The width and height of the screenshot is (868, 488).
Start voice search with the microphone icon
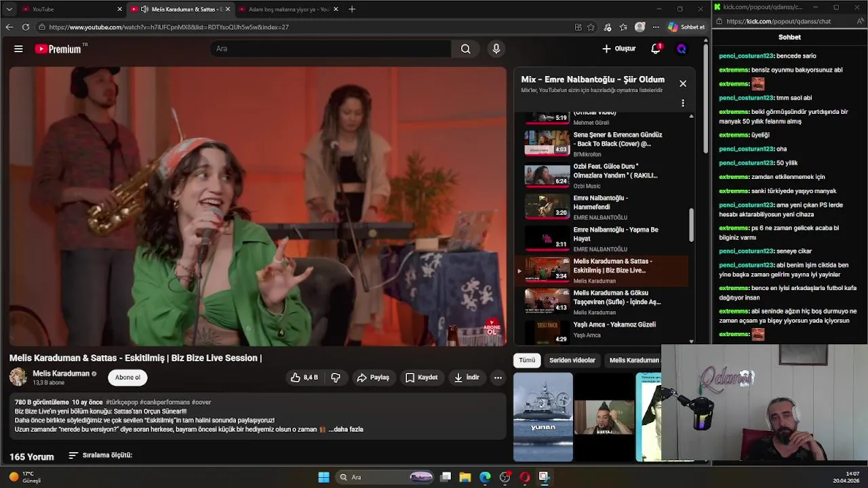coord(496,49)
